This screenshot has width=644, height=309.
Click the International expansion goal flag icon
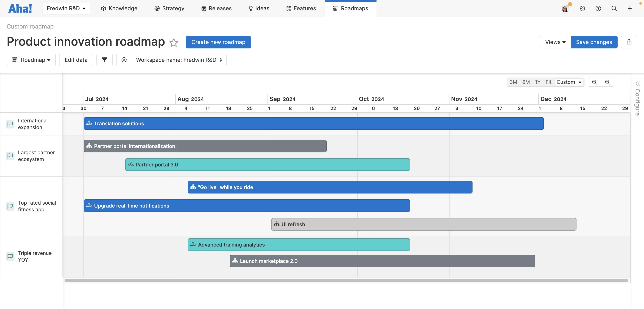tap(10, 124)
